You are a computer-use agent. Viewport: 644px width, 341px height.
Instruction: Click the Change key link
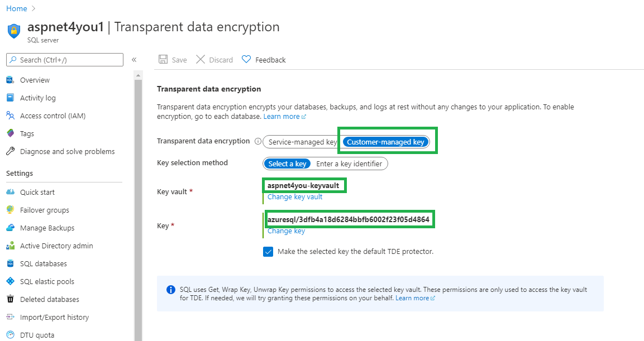coord(287,231)
